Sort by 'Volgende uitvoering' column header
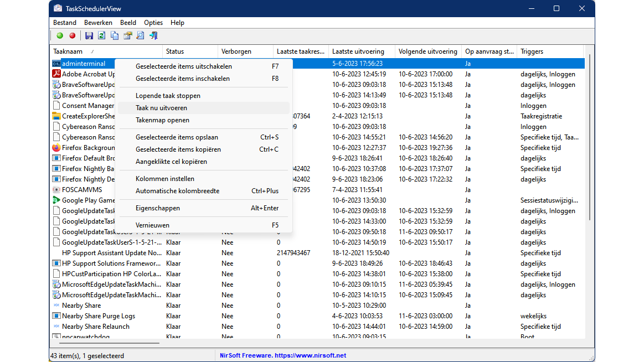The image size is (644, 362). pos(427,51)
